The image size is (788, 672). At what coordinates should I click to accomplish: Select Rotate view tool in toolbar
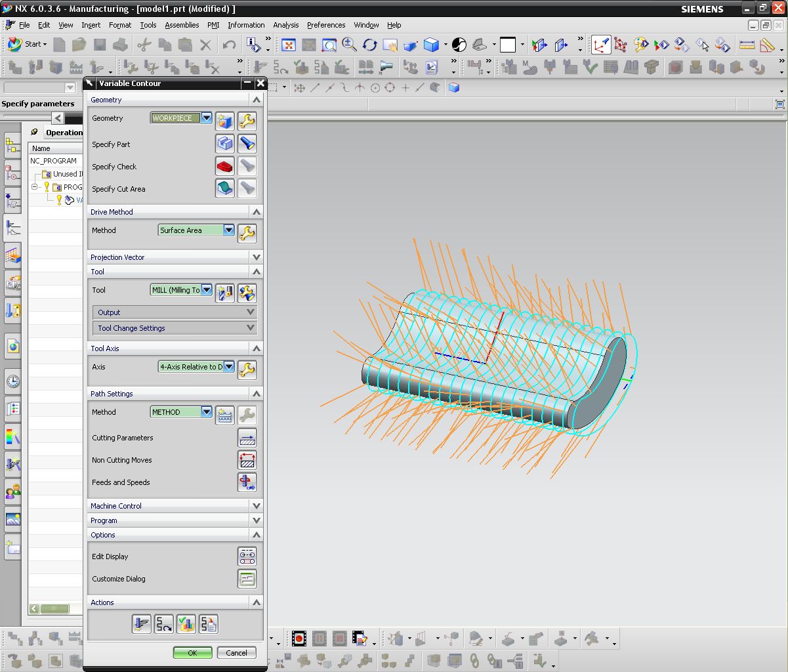click(369, 45)
